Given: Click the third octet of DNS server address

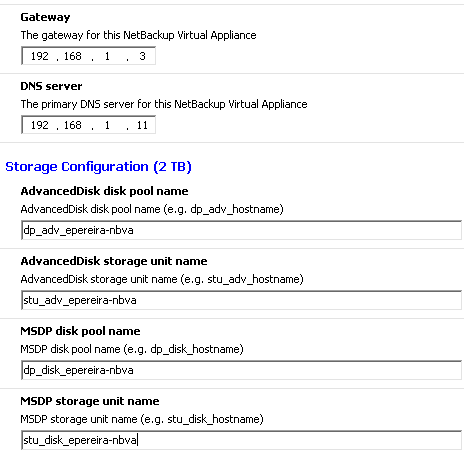Looking at the screenshot, I should point(107,125).
